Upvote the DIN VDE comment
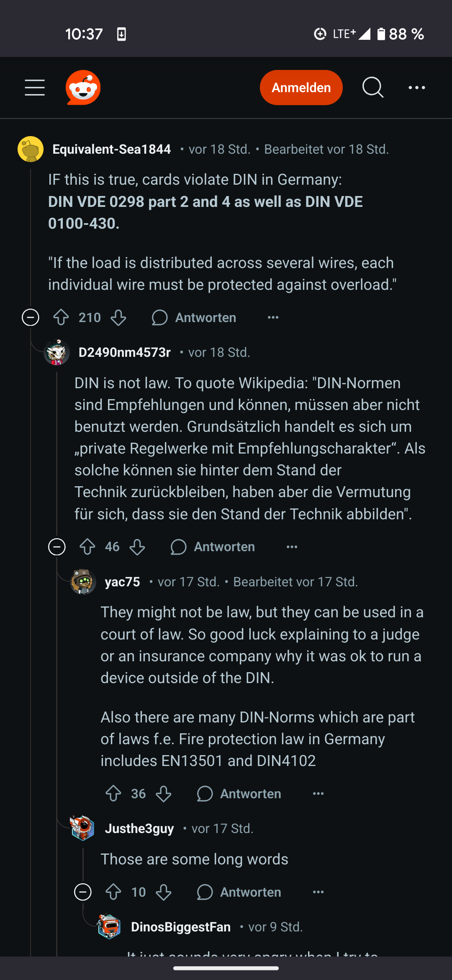The height and width of the screenshot is (980, 452). [x=61, y=317]
